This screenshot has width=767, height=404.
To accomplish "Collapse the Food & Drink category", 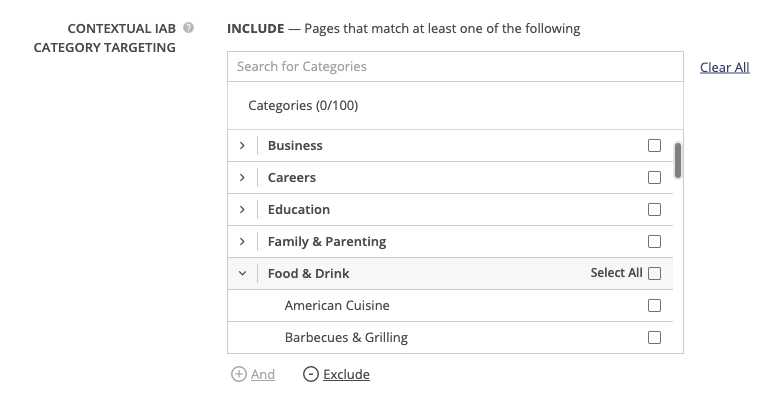I will tap(242, 273).
